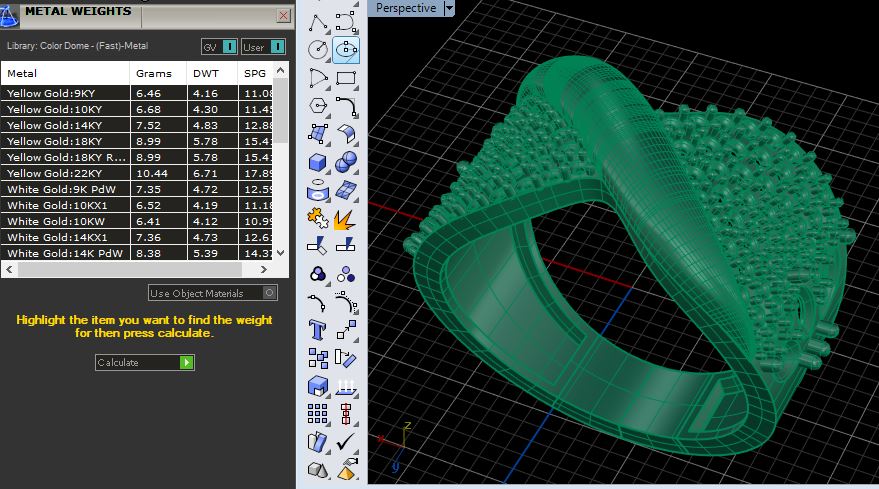This screenshot has width=879, height=489.
Task: Select the Arc tool
Action: [318, 78]
